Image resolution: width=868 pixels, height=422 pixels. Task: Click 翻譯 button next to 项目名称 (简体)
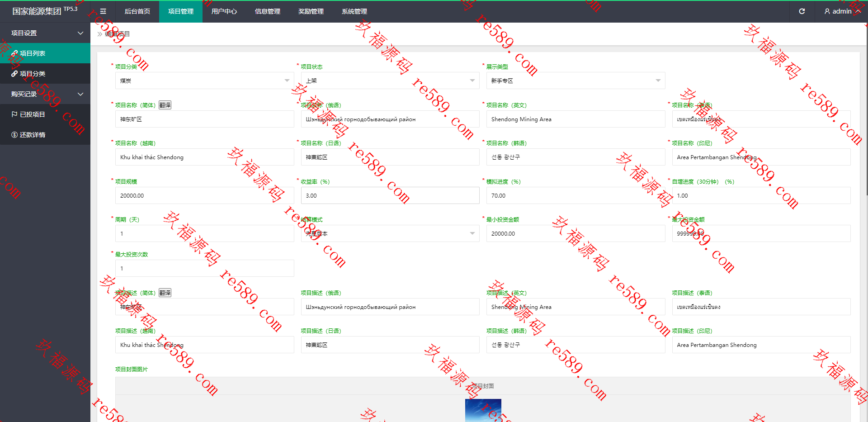pos(165,105)
